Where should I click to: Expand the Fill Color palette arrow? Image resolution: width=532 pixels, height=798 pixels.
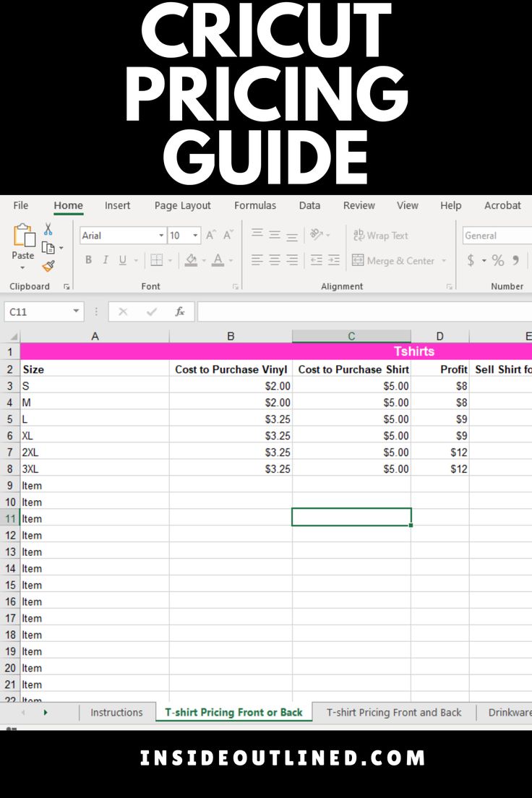204,260
